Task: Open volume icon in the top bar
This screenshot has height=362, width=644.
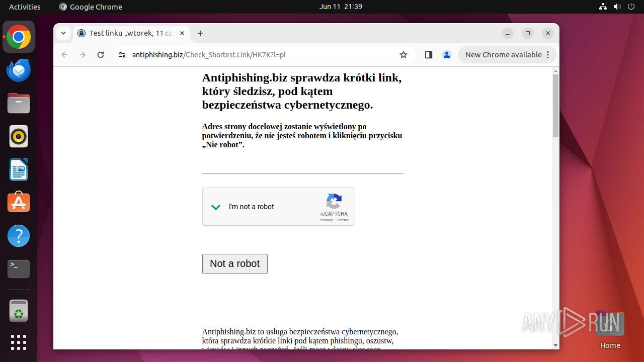Action: click(x=617, y=7)
